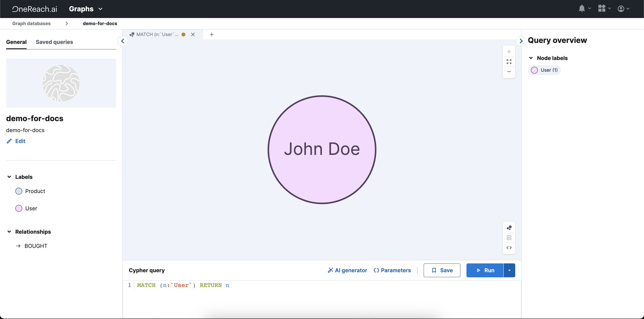Add a new query tab
The width and height of the screenshot is (644, 319).
tap(211, 35)
